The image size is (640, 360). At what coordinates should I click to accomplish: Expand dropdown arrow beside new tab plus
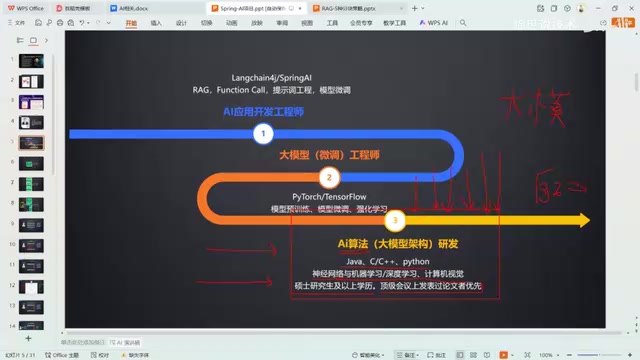(423, 8)
